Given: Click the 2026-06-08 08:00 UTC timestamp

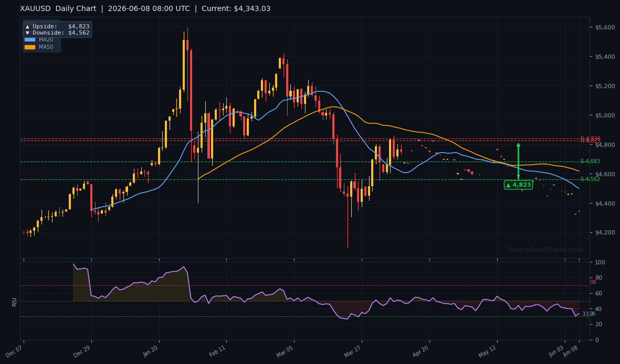Looking at the screenshot, I should point(149,9).
